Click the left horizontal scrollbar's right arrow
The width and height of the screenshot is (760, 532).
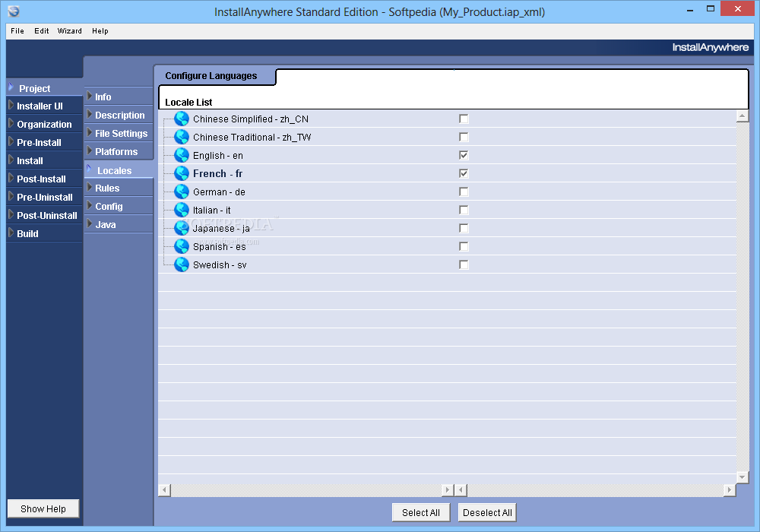pos(448,490)
